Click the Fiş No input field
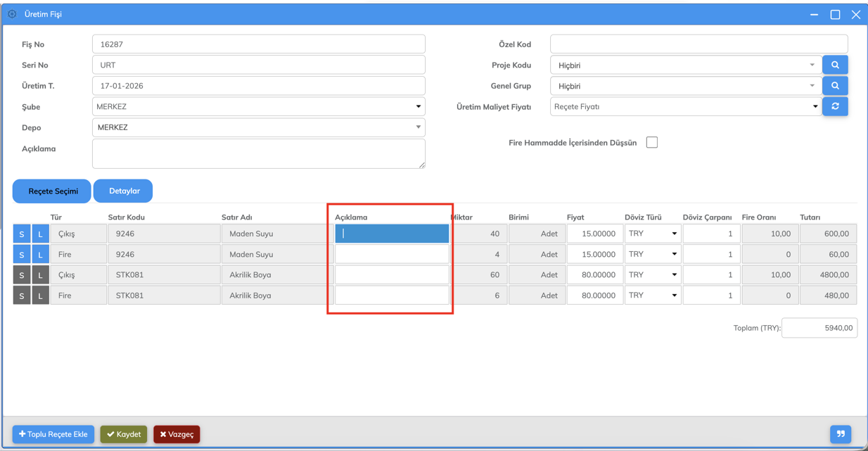868x451 pixels. (x=258, y=44)
